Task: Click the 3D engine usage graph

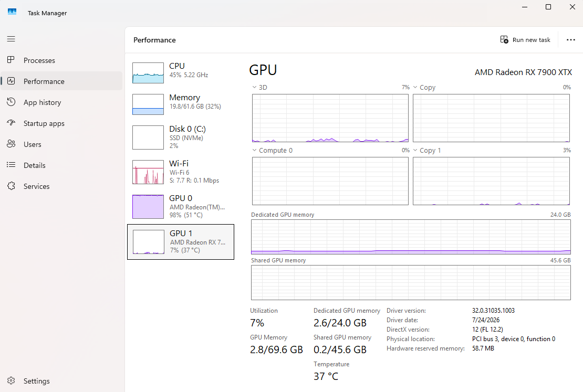Action: (x=330, y=118)
